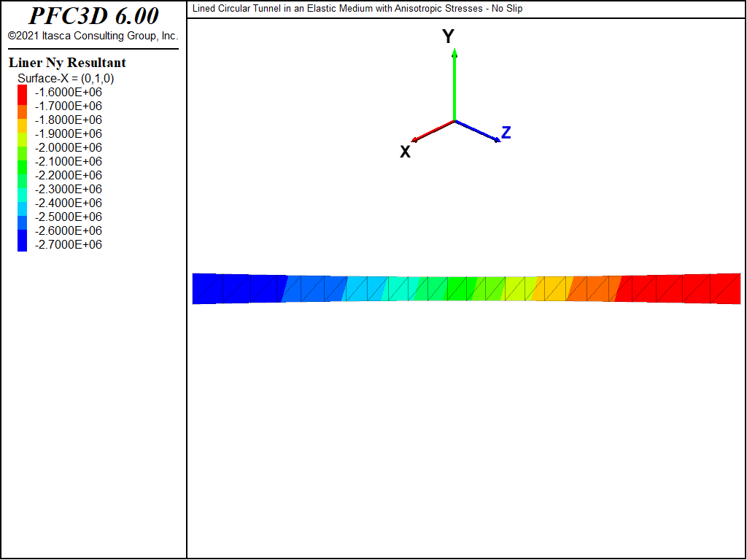The width and height of the screenshot is (747, 560).
Task: Select the -1.8000E+06 legend value
Action: pyautogui.click(x=69, y=120)
